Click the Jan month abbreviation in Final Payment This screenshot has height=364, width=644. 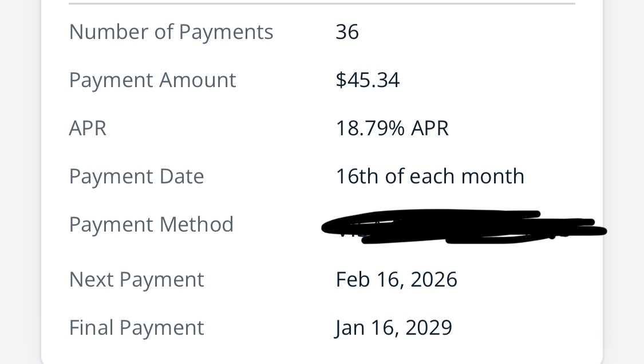point(348,328)
